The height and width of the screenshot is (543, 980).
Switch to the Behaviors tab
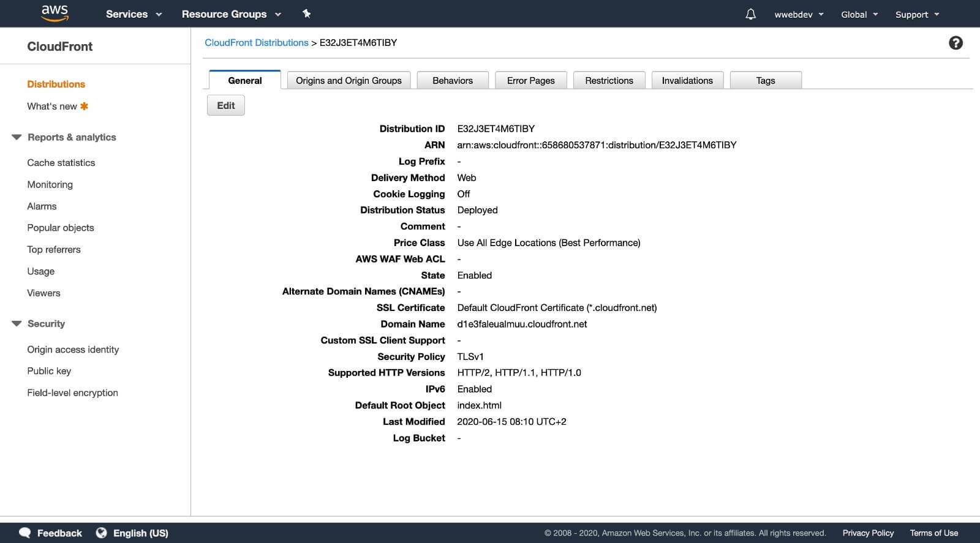(453, 80)
